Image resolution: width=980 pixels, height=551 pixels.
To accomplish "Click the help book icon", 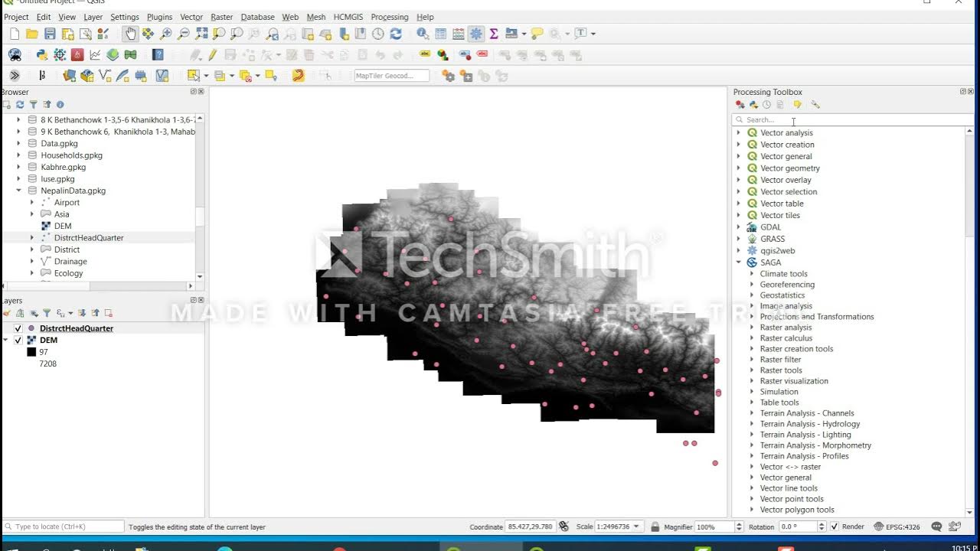I will coord(158,54).
